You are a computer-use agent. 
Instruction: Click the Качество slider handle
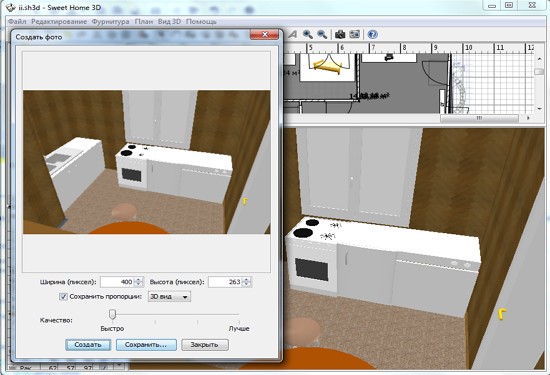coord(112,314)
